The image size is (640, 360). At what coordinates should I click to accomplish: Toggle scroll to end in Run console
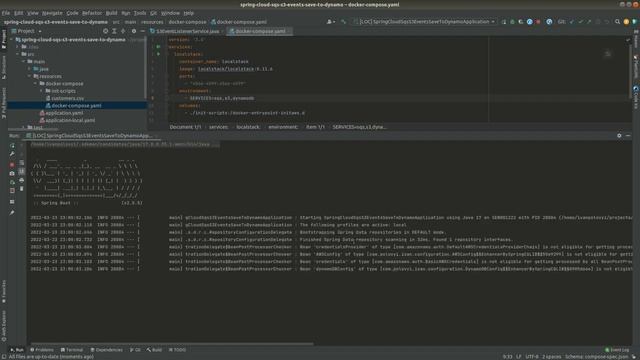[22, 171]
